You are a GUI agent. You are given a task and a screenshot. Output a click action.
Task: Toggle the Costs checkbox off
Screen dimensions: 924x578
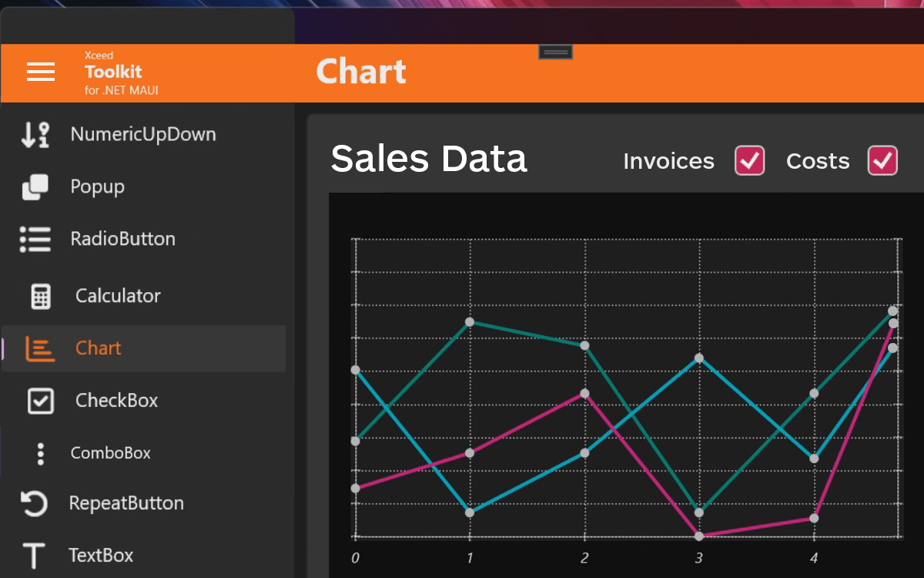click(883, 160)
